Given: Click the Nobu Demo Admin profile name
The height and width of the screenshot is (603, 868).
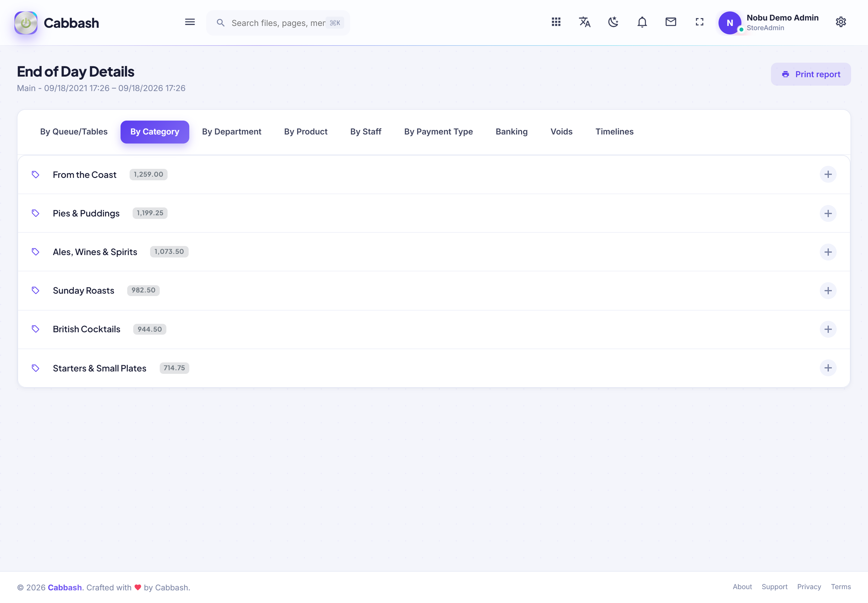Looking at the screenshot, I should click(x=782, y=18).
